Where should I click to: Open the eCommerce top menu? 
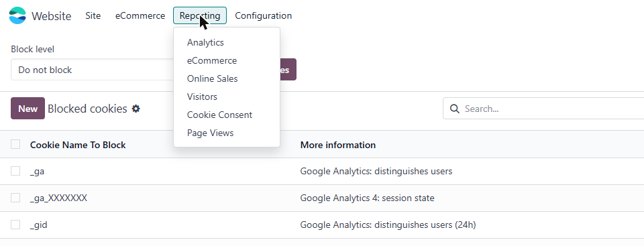(140, 15)
